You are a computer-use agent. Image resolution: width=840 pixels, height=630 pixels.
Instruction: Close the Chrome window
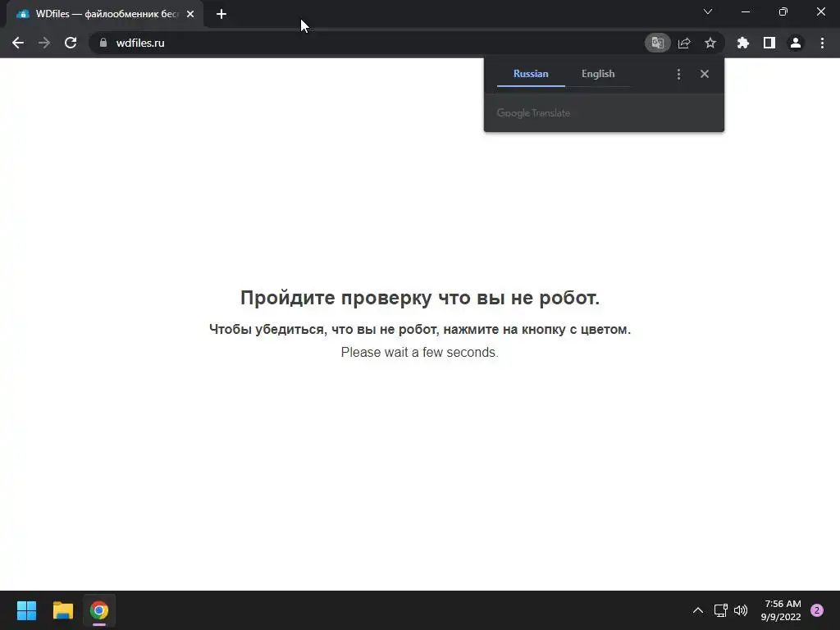pyautogui.click(x=820, y=11)
